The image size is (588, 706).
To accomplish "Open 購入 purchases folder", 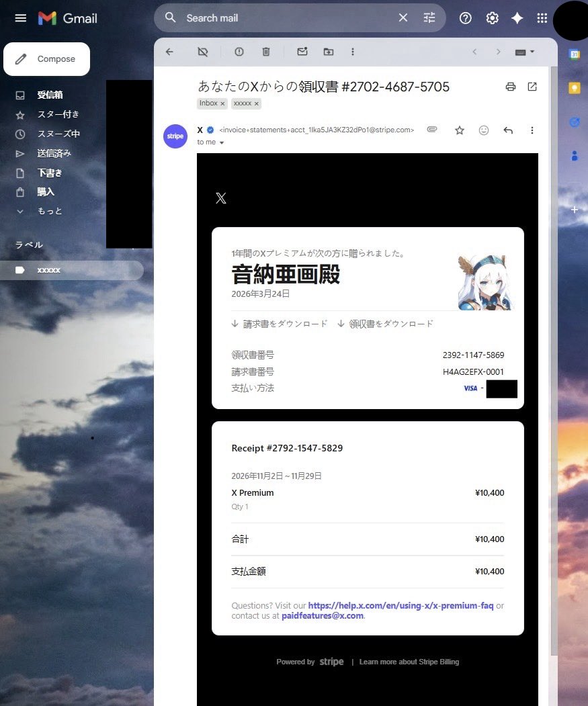I will pyautogui.click(x=46, y=192).
